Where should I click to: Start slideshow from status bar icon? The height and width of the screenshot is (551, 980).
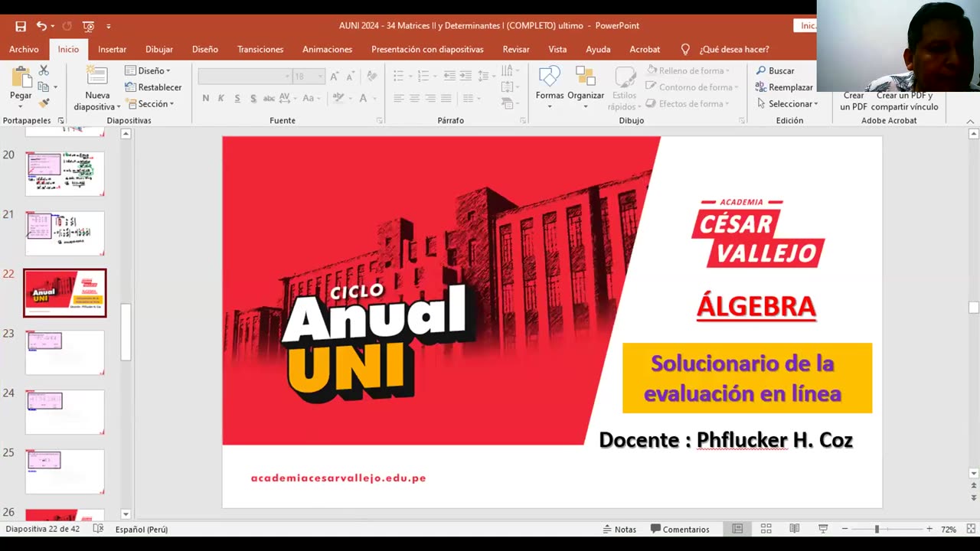(x=823, y=529)
